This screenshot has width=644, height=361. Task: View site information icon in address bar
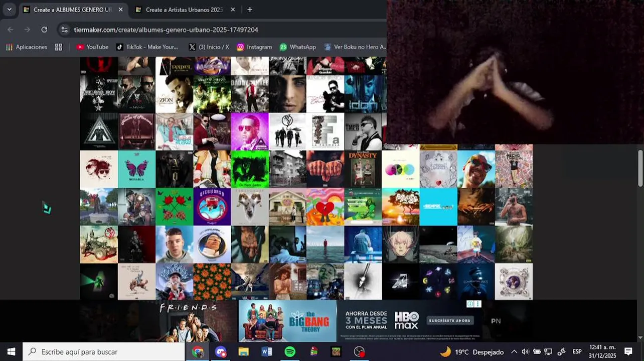coord(64,30)
